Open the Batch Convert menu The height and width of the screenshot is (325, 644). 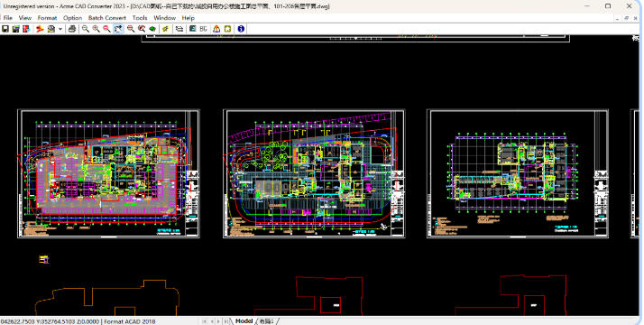107,18
